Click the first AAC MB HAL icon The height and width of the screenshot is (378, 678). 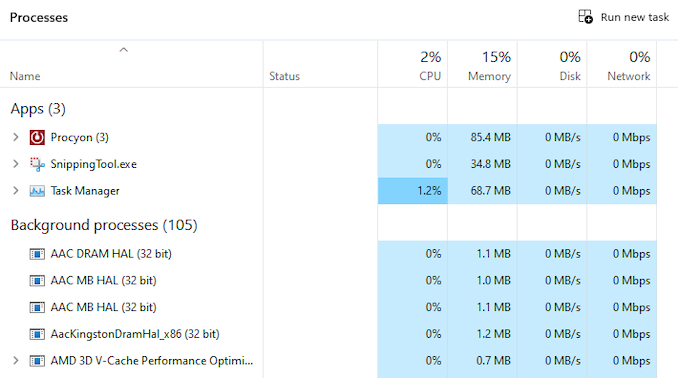37,281
